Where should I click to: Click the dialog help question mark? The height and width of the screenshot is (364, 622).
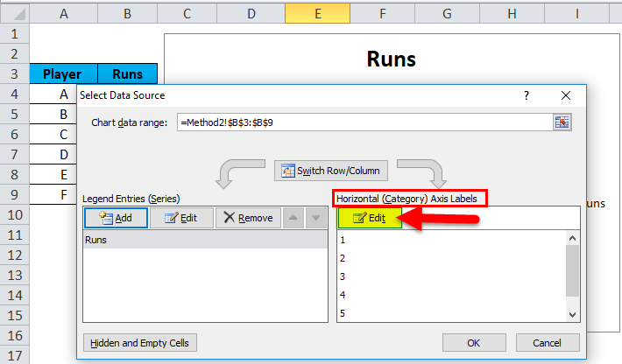(x=527, y=95)
